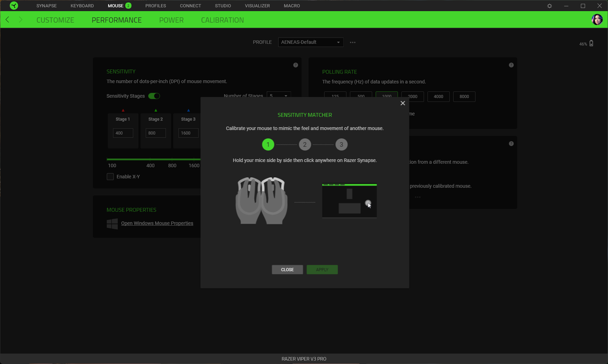Open the Studio tab

point(223,6)
